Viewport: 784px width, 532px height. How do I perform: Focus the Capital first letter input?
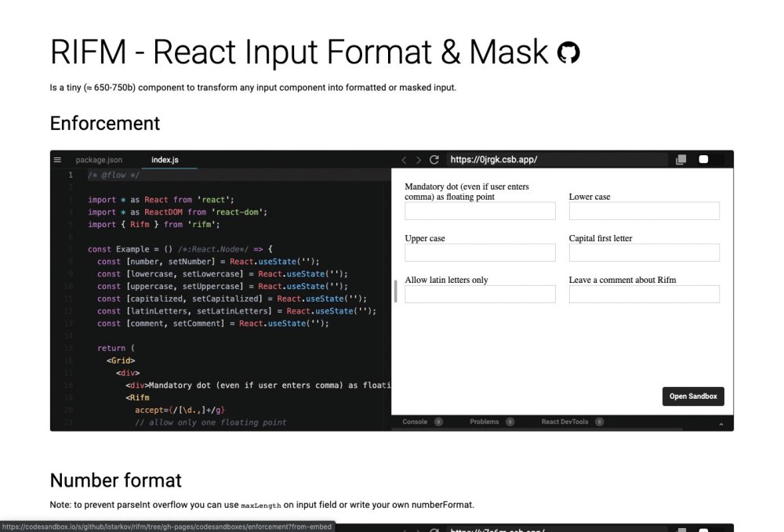(x=644, y=252)
